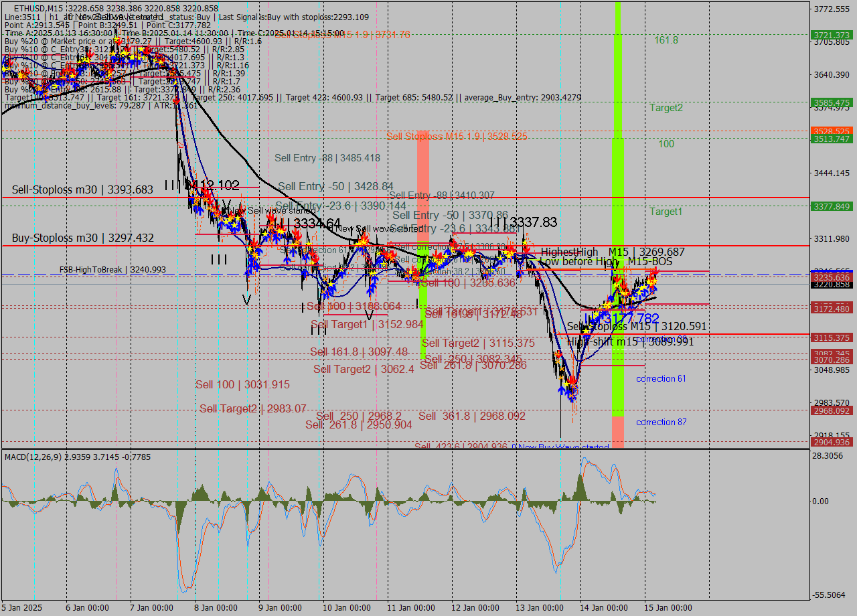Image resolution: width=857 pixels, height=616 pixels.
Task: Select the tall green vertical rectangle object
Action: click(x=618, y=208)
